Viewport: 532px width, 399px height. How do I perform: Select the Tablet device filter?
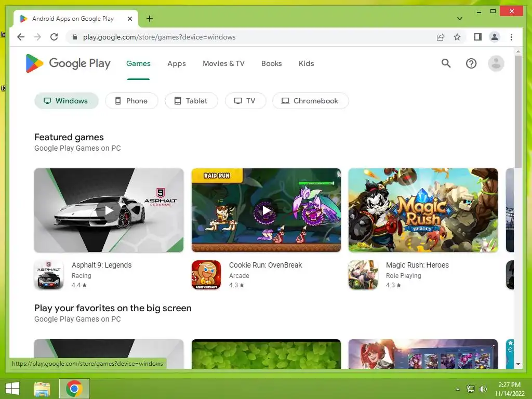(191, 101)
